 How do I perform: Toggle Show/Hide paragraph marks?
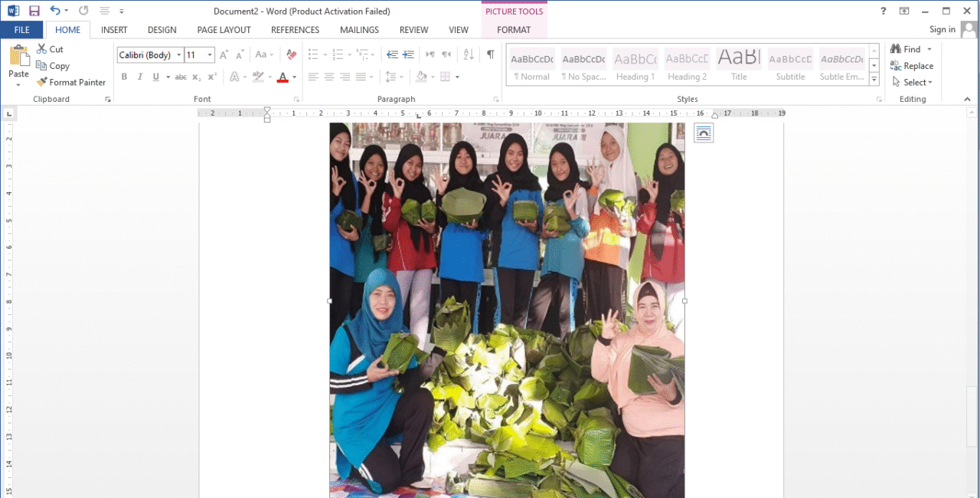point(490,54)
